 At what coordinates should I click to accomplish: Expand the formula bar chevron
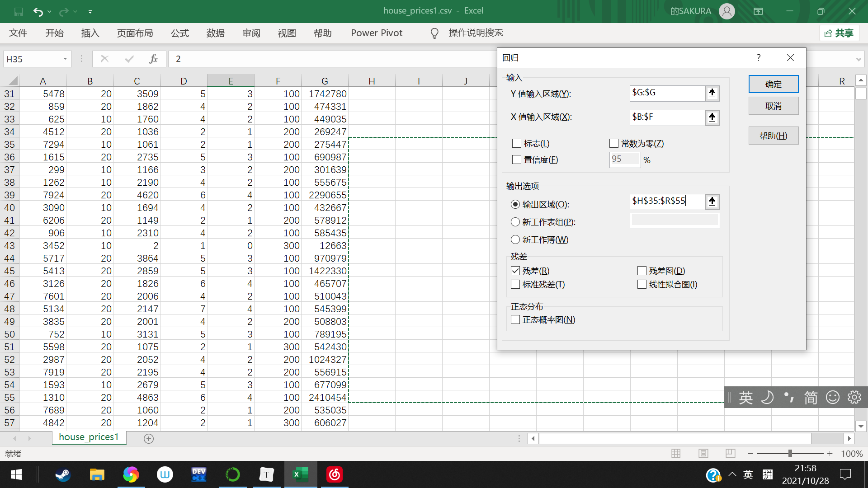coord(858,59)
